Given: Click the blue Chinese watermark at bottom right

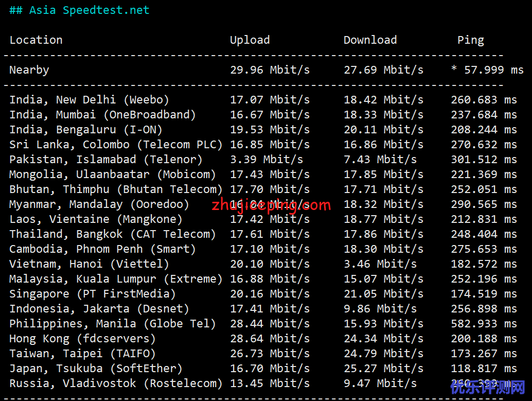Looking at the screenshot, I should [488, 388].
